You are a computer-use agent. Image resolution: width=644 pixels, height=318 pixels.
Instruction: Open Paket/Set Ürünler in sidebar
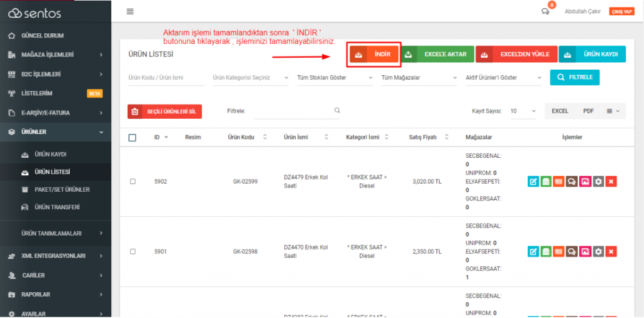tap(62, 189)
